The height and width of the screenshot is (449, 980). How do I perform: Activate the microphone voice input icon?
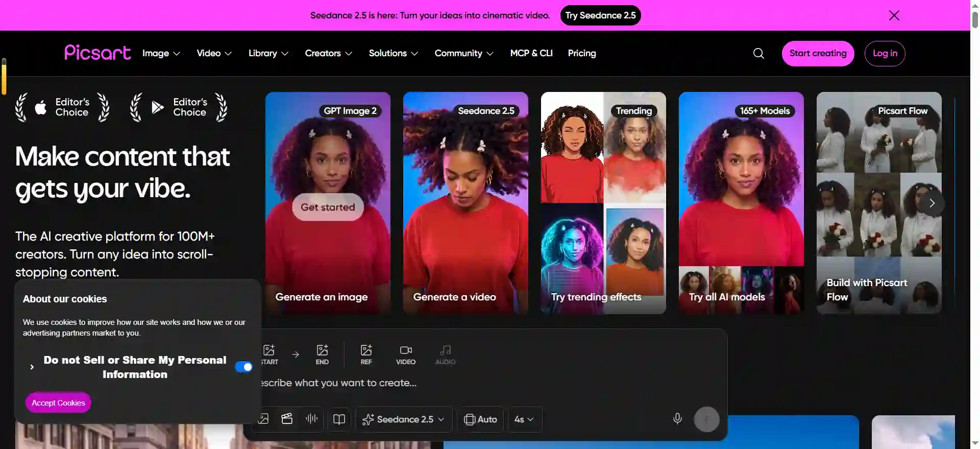677,419
